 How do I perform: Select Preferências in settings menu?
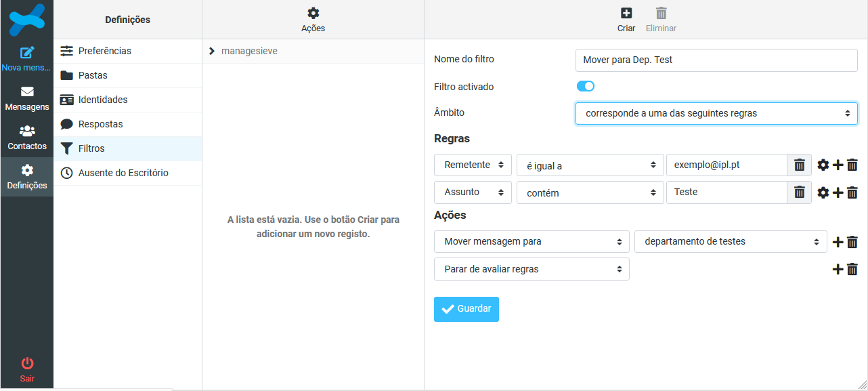tap(104, 51)
